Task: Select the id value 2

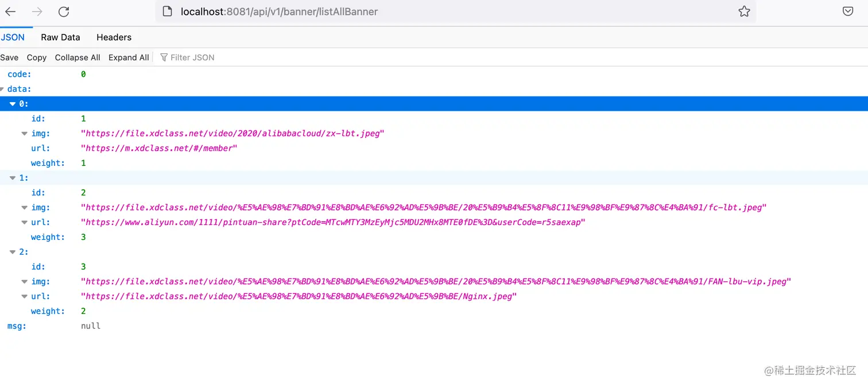Action: [83, 192]
